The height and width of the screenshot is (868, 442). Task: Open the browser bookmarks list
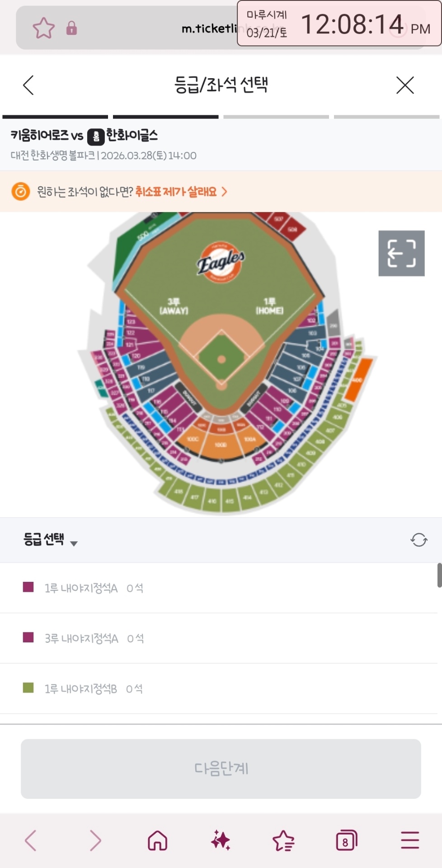click(283, 840)
